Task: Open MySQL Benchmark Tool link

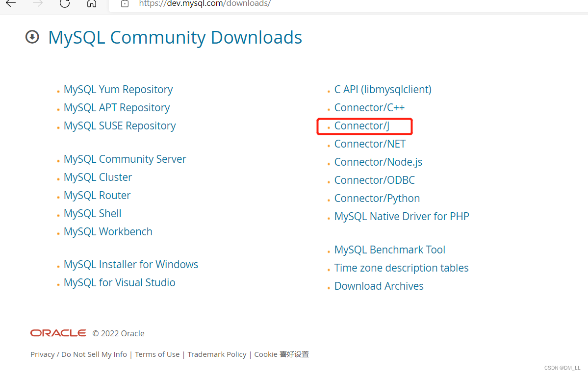Action: [x=389, y=250]
